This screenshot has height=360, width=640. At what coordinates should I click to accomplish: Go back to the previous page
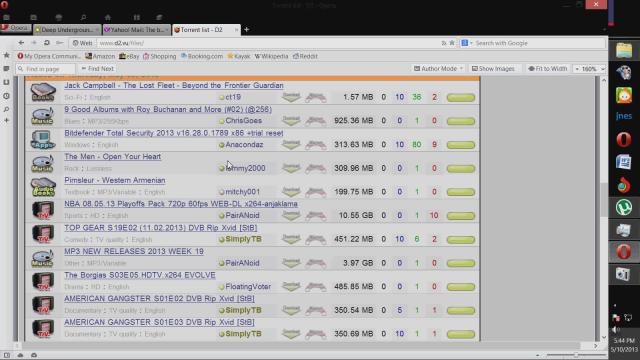click(21, 43)
